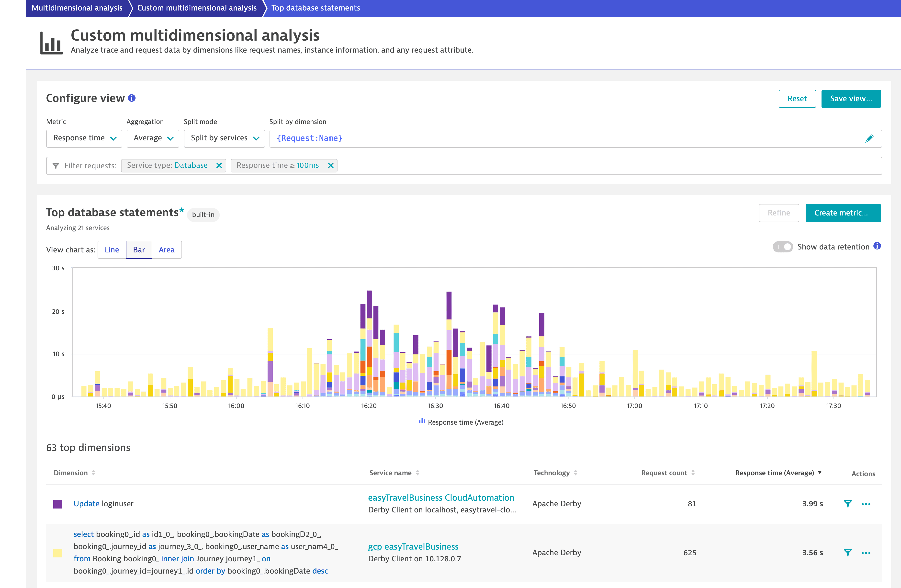This screenshot has width=901, height=588.
Task: Click the filter requests funnel icon
Action: point(56,166)
